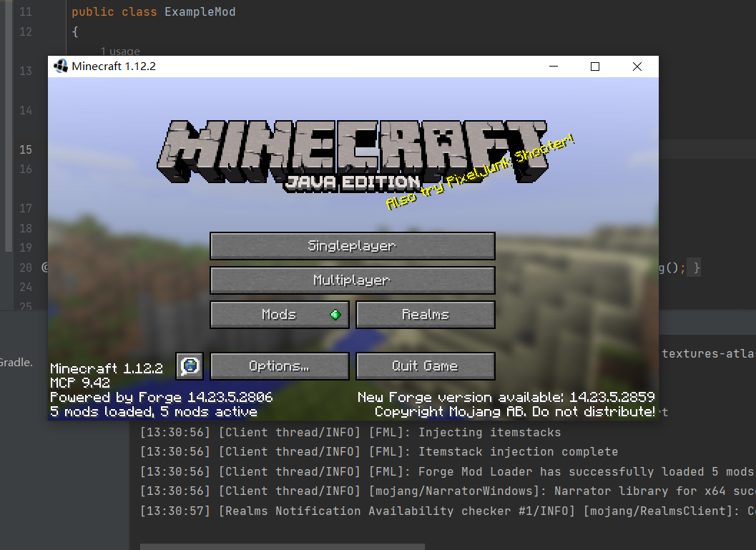The image size is (756, 550).
Task: Click the 'New Forge version available' notice
Action: [506, 397]
